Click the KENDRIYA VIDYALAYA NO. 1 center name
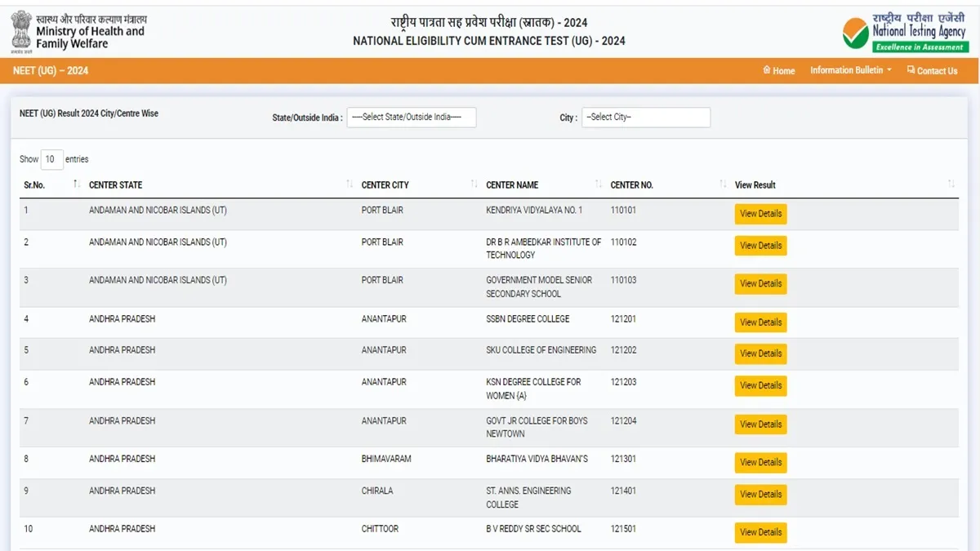The width and height of the screenshot is (980, 551). pyautogui.click(x=534, y=211)
